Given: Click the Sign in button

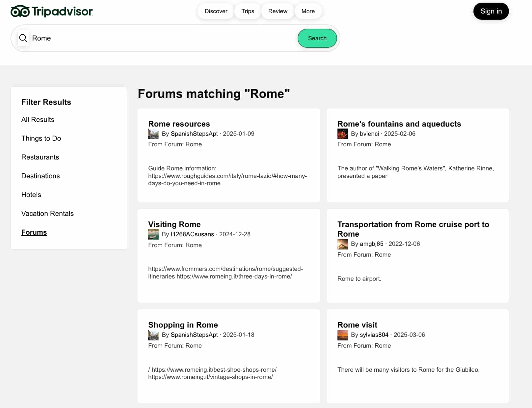Looking at the screenshot, I should click(x=491, y=11).
